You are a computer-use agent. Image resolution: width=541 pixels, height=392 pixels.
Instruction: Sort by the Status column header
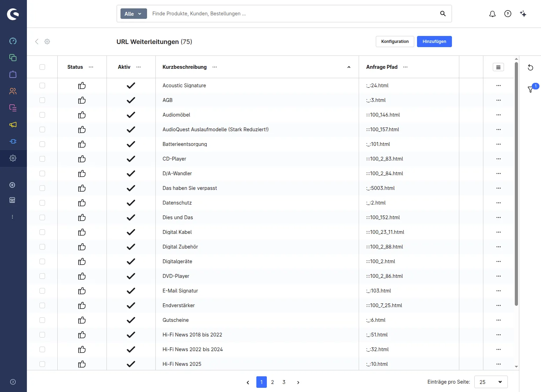(75, 67)
